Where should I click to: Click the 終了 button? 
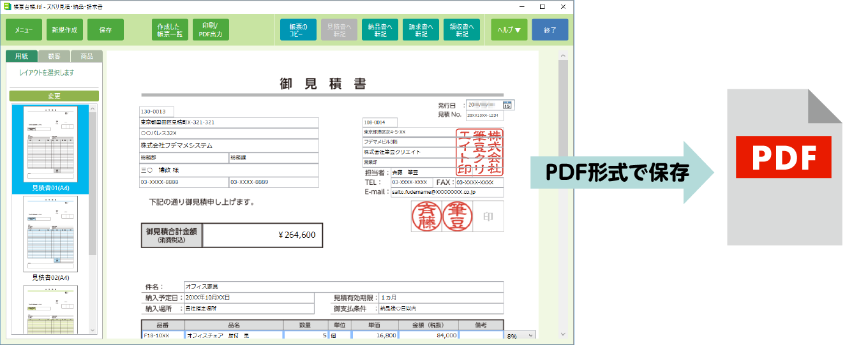tap(550, 30)
